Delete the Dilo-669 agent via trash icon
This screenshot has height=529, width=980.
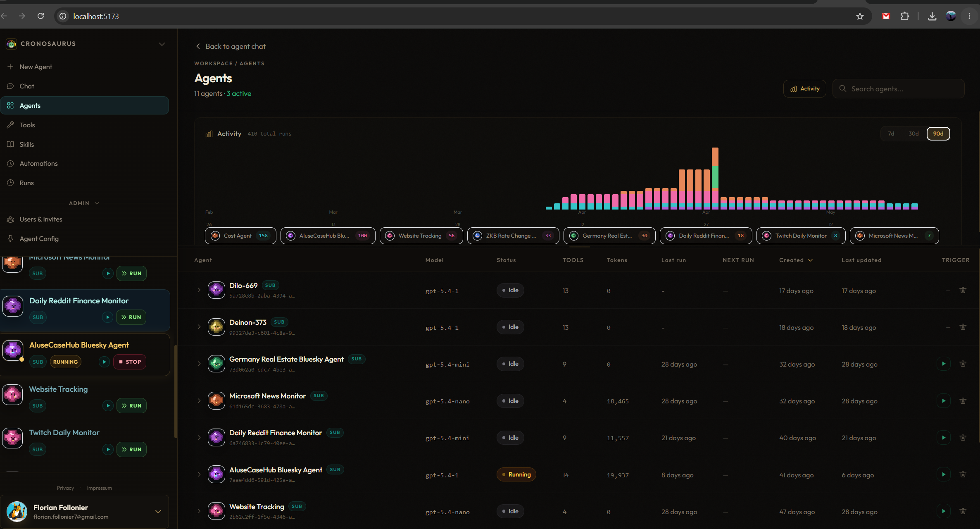click(x=963, y=290)
